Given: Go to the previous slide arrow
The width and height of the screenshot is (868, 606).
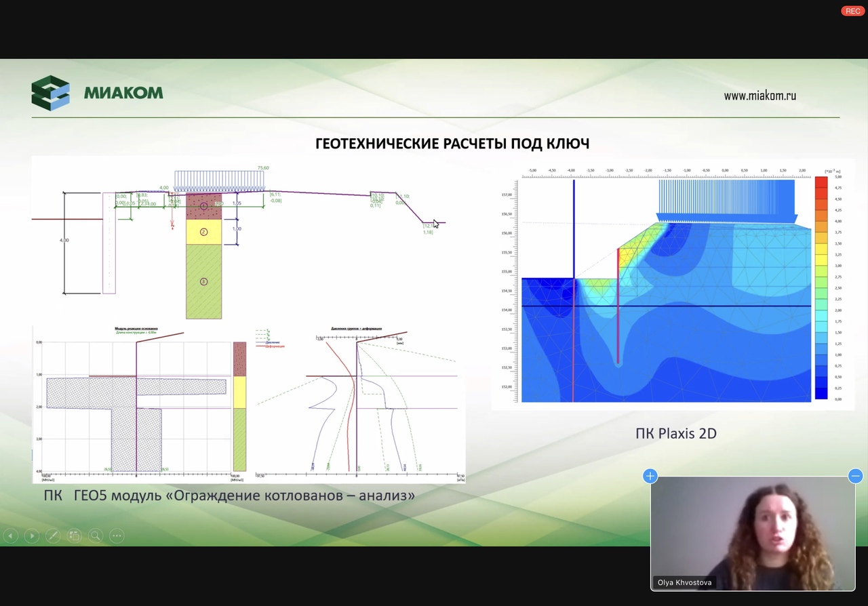Looking at the screenshot, I should point(10,536).
